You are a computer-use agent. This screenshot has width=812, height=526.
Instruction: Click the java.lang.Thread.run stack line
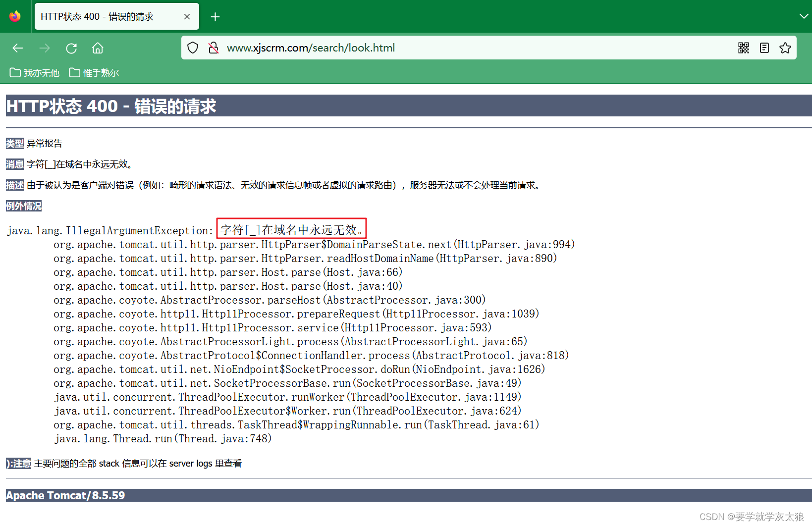pos(162,439)
